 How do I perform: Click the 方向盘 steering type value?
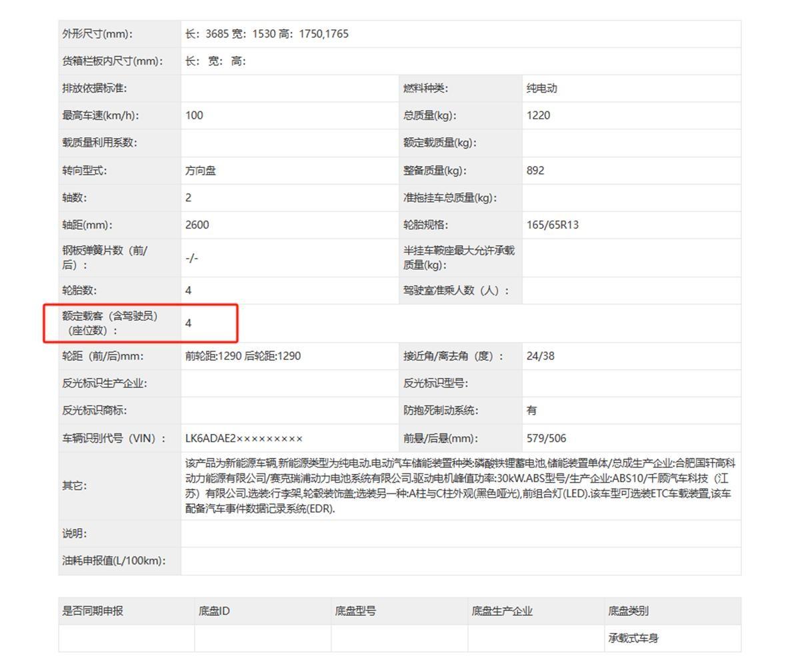click(x=201, y=170)
